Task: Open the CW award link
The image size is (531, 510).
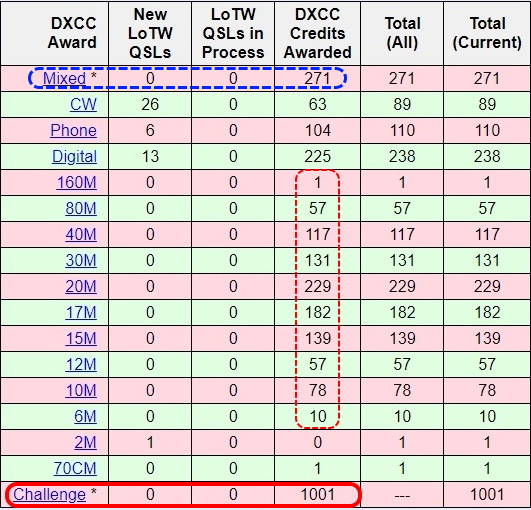Action: [83, 104]
